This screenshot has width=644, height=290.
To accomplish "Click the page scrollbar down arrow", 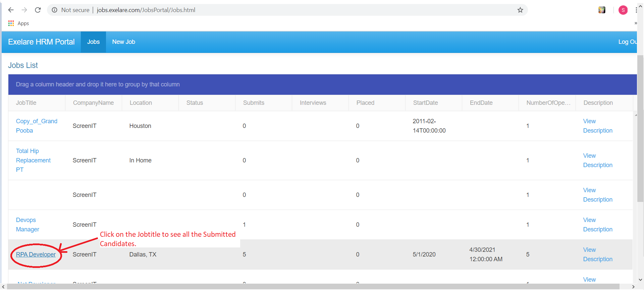I will point(640,280).
